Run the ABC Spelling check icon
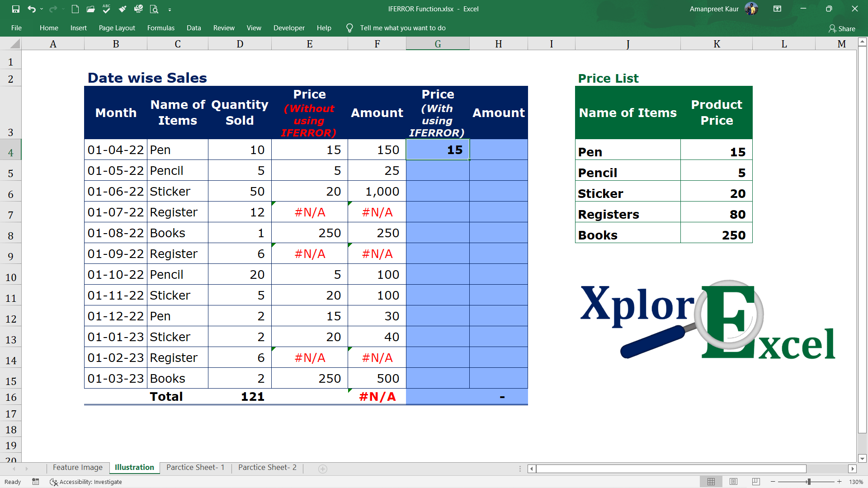 click(107, 9)
